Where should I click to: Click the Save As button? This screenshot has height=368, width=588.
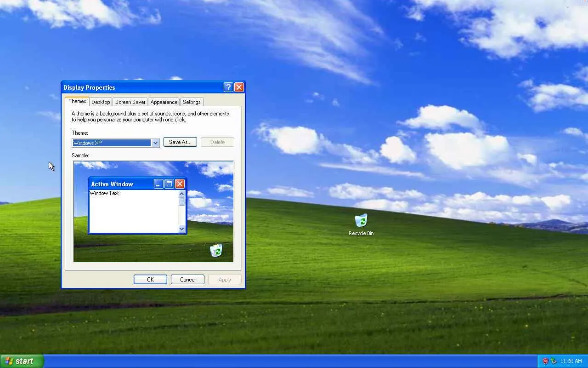180,142
